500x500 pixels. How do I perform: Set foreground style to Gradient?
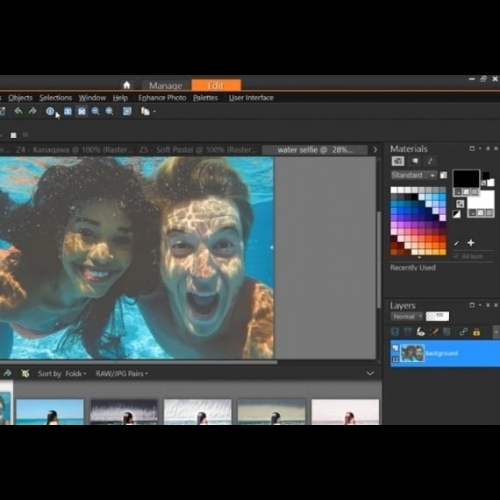(466, 192)
